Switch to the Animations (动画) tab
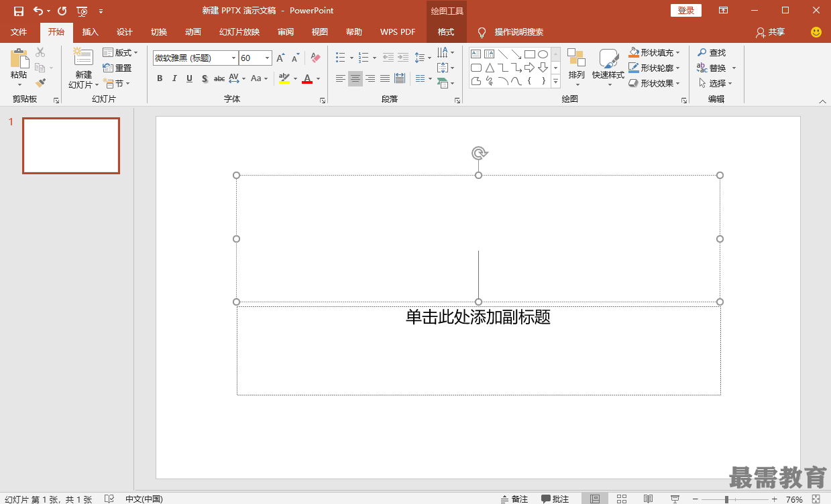Screen dimensions: 831x504 (x=193, y=32)
